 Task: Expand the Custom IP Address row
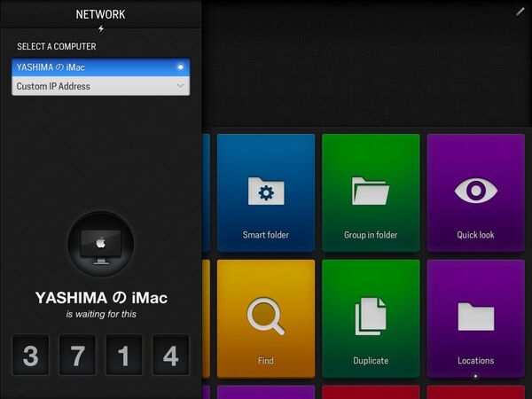(101, 86)
